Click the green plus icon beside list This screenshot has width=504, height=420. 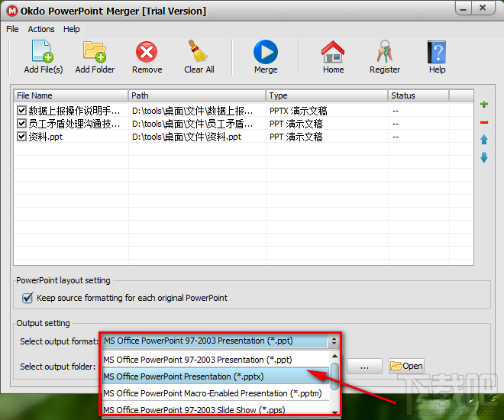pyautogui.click(x=484, y=104)
